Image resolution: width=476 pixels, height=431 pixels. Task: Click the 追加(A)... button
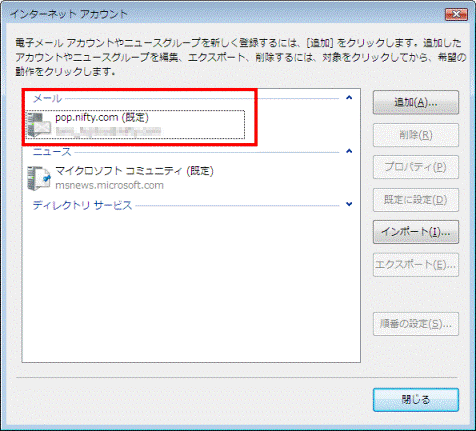416,102
